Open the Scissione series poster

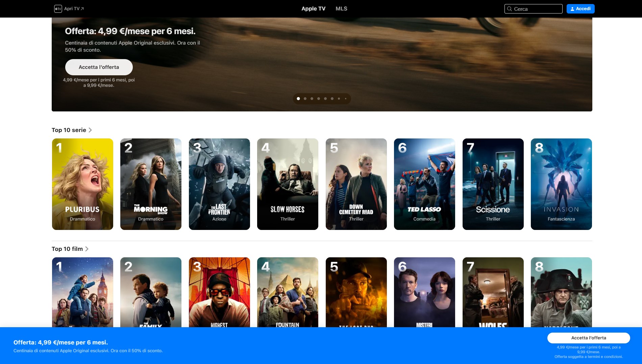point(493,184)
